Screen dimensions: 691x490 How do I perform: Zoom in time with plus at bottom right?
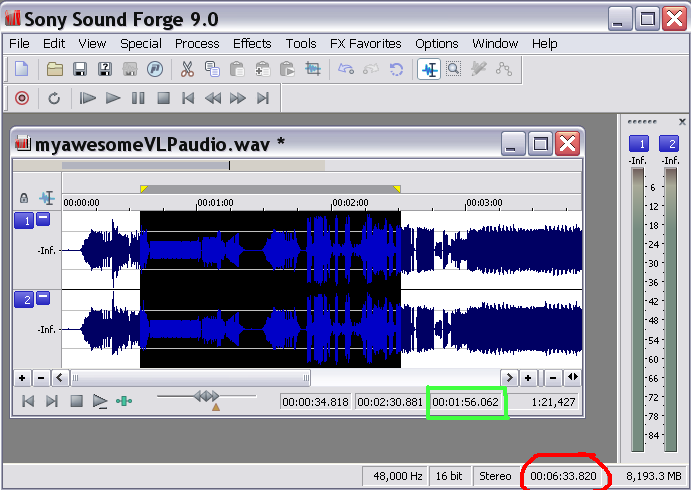pyautogui.click(x=528, y=378)
